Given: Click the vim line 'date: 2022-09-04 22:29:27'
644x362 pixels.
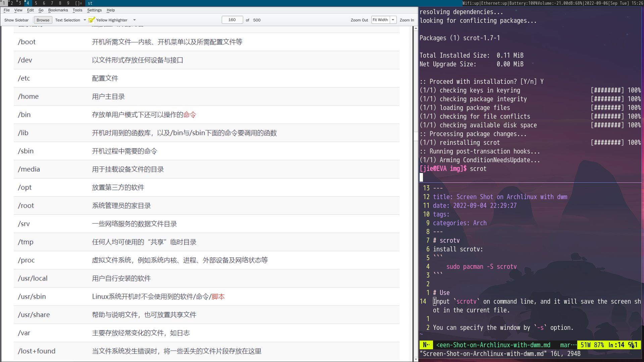Looking at the screenshot, I should coord(475,206).
